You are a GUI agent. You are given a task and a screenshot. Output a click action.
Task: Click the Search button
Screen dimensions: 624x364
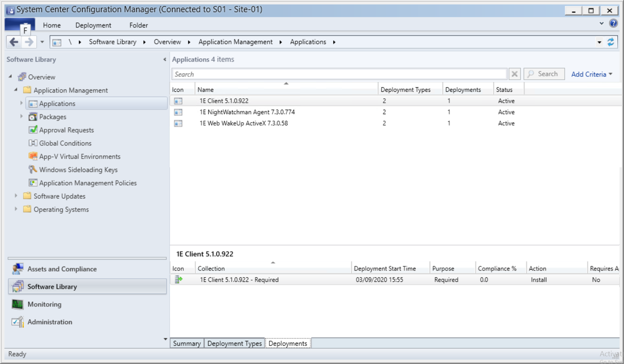click(x=543, y=74)
